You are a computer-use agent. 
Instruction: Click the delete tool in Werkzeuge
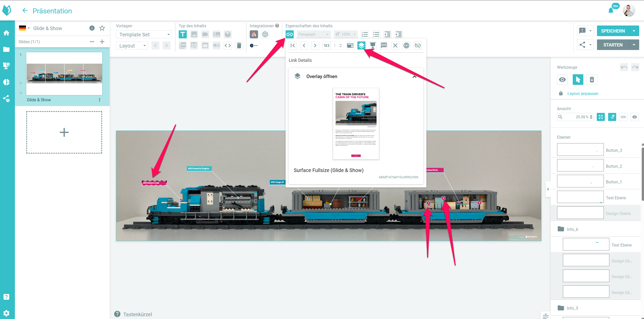click(592, 80)
